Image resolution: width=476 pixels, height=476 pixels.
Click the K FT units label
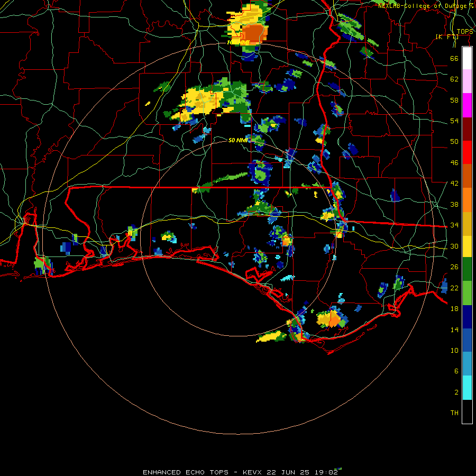[447, 36]
